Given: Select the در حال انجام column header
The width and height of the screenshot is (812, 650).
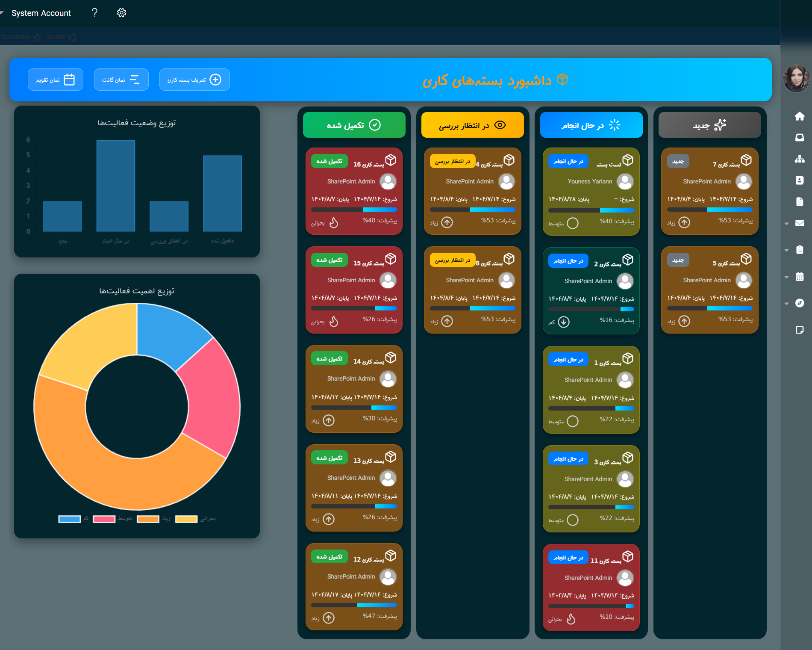Looking at the screenshot, I should pyautogui.click(x=591, y=125).
